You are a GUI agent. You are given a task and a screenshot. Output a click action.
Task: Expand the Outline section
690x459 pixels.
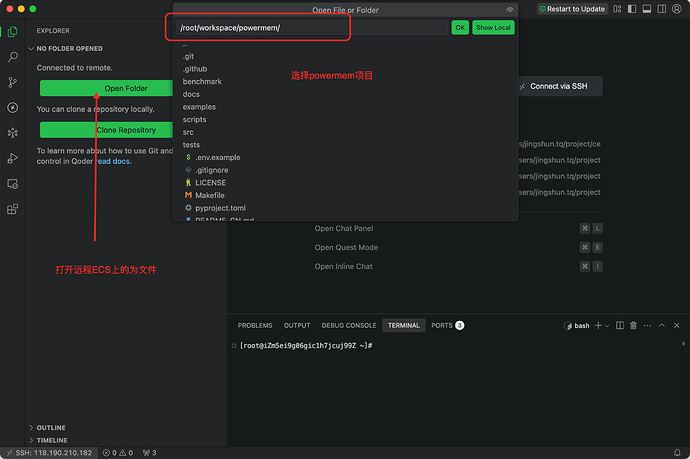(50, 428)
